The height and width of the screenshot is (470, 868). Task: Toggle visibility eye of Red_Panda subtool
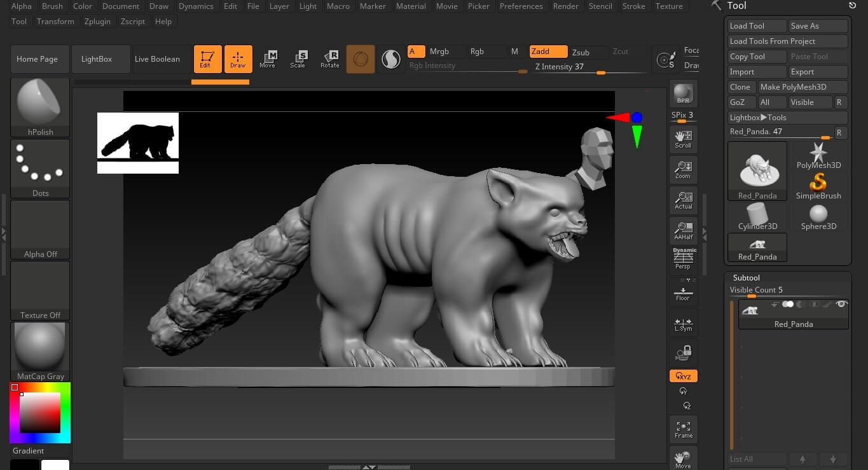(841, 305)
